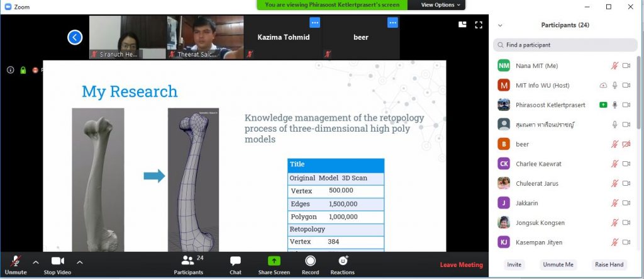Switch the gallery view layout icon
This screenshot has width=644, height=279.
click(x=463, y=25)
